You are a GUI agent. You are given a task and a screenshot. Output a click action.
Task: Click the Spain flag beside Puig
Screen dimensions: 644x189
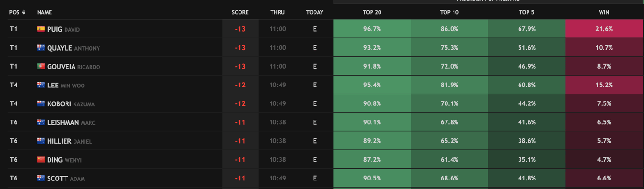pos(41,29)
